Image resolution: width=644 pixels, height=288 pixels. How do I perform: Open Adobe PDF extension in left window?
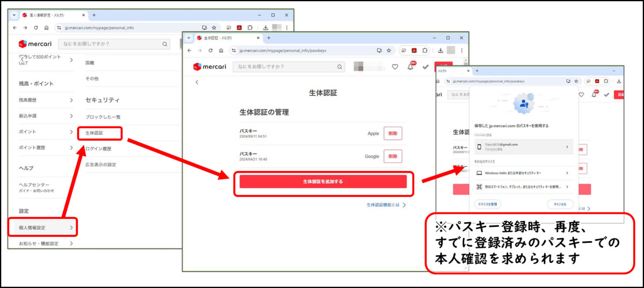tap(239, 27)
